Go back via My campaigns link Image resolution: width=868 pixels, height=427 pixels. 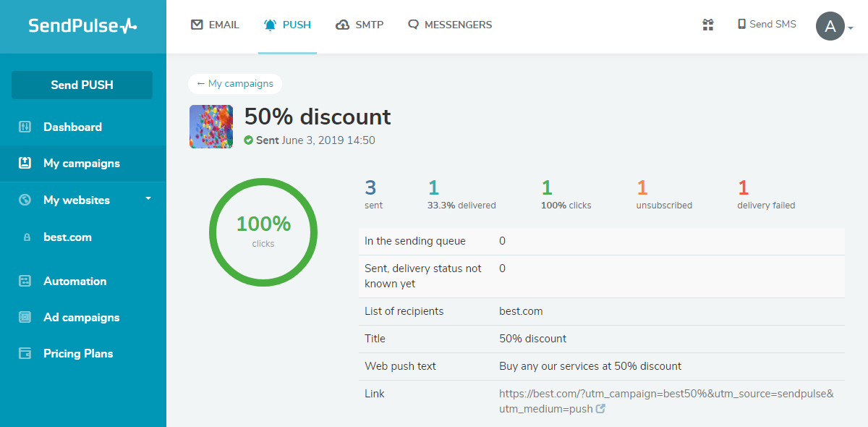235,84
